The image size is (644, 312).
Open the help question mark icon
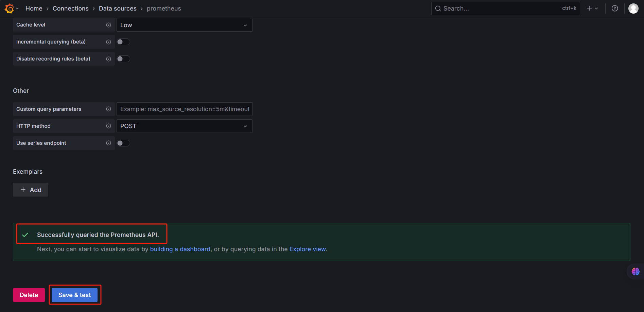click(615, 8)
